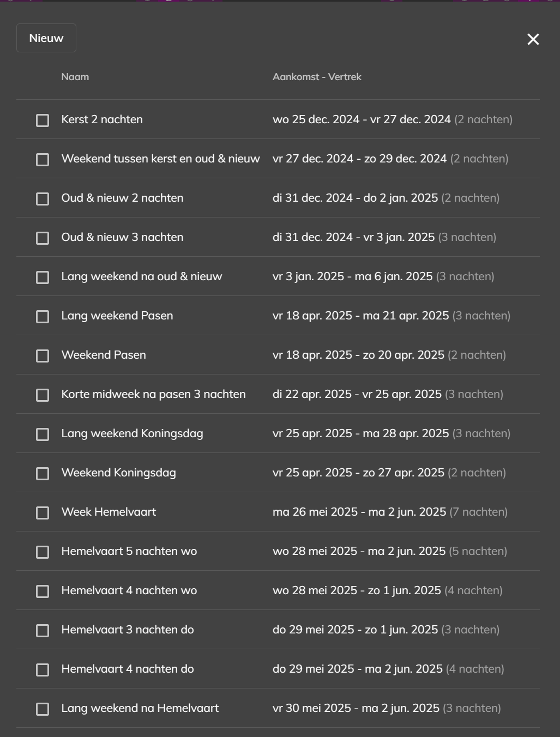Select the Korte midweek na pasen checkbox
This screenshot has height=737, width=560.
[x=43, y=395]
